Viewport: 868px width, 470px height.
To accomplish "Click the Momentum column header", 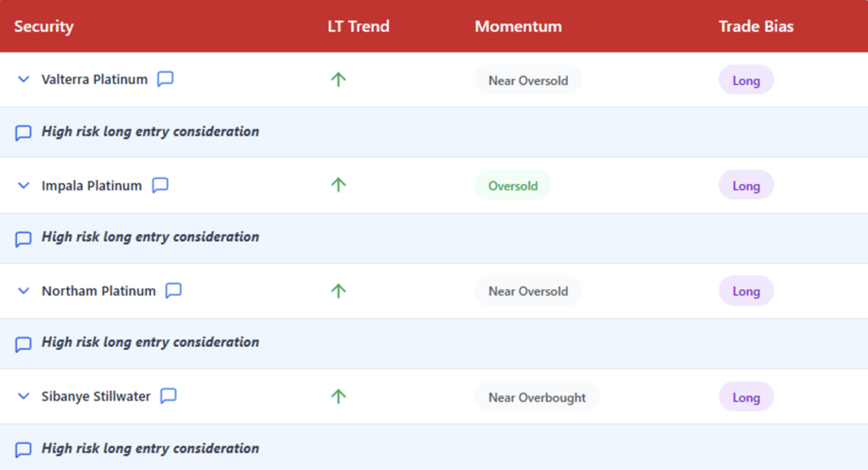I will click(518, 26).
